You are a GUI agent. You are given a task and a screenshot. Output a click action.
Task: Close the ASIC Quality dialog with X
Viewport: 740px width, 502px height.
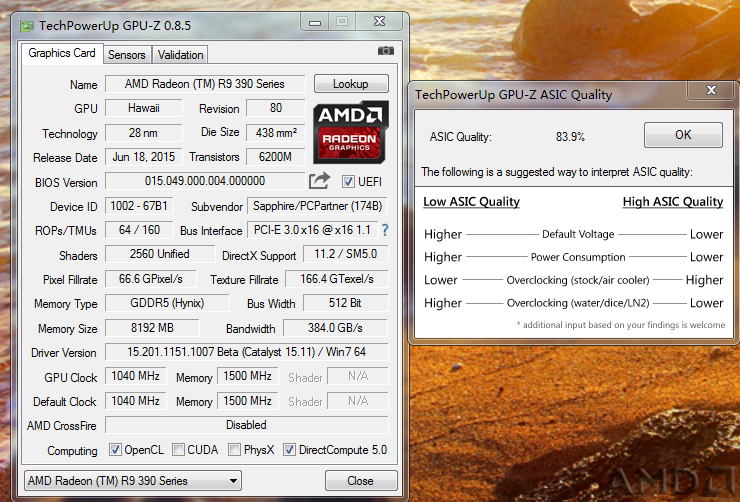[x=711, y=90]
